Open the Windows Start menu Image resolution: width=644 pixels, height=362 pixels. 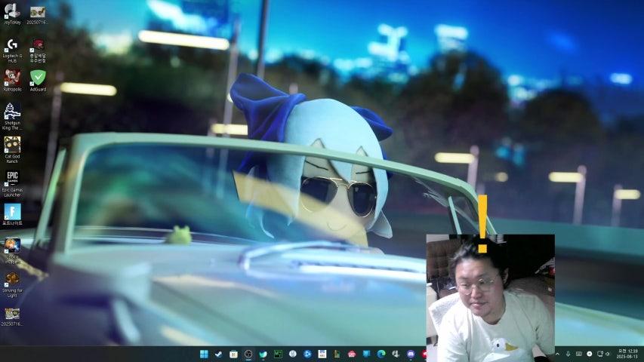(204, 354)
